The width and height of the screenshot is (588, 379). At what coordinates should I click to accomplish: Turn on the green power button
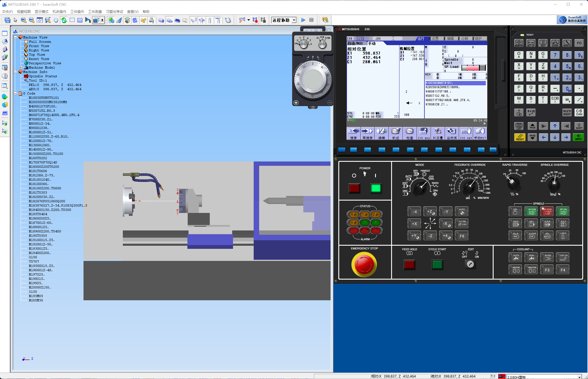[x=376, y=188]
